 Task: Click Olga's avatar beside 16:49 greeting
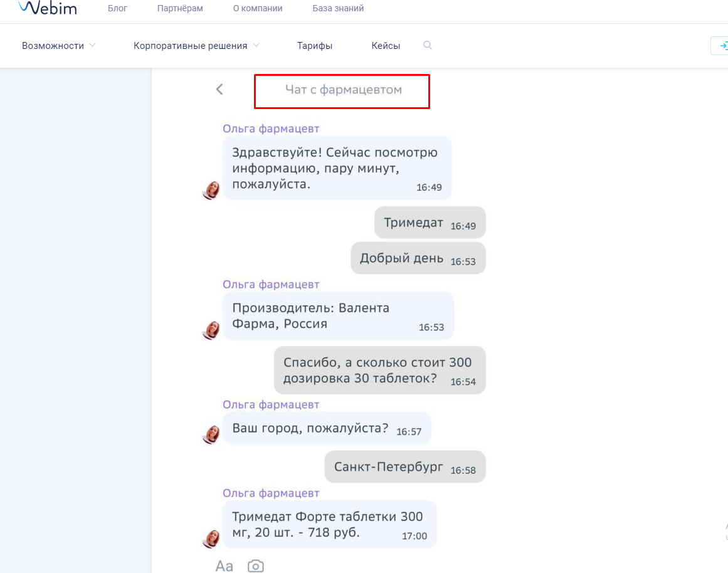point(211,190)
